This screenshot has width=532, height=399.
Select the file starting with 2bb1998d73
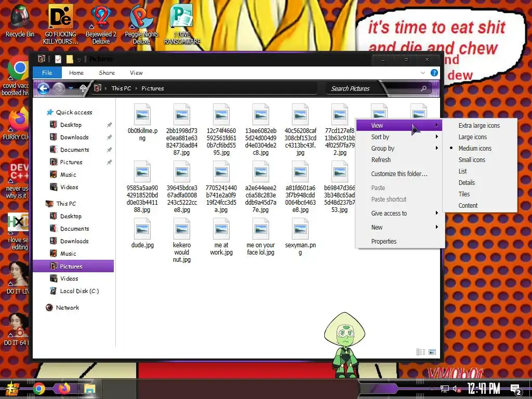(181, 130)
